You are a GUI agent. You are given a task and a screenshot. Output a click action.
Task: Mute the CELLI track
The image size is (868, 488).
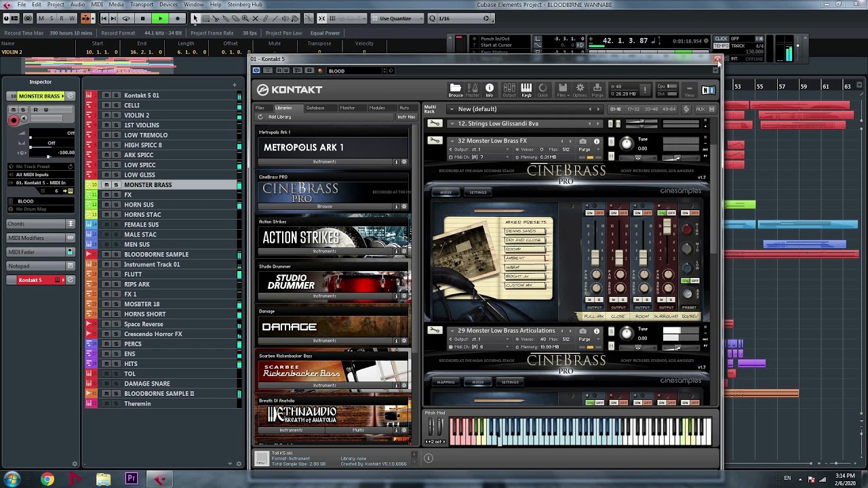106,105
